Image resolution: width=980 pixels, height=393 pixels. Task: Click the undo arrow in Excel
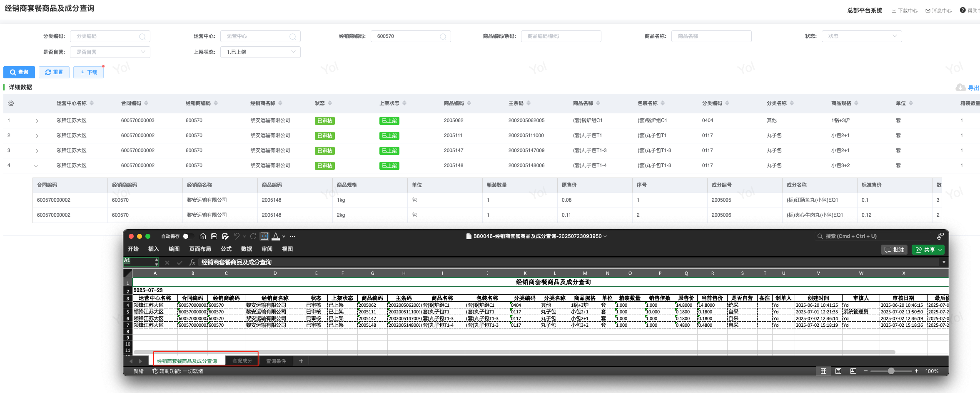click(x=237, y=236)
